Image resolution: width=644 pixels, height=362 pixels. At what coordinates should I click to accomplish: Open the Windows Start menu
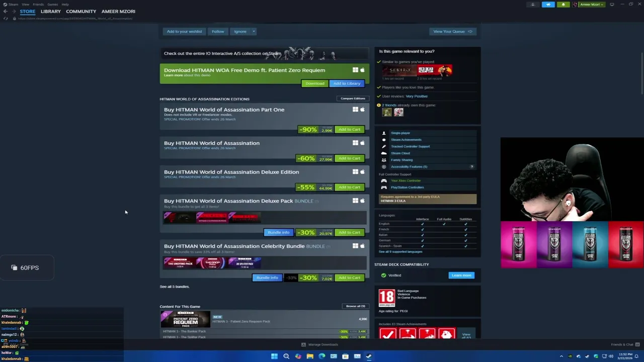(x=274, y=356)
